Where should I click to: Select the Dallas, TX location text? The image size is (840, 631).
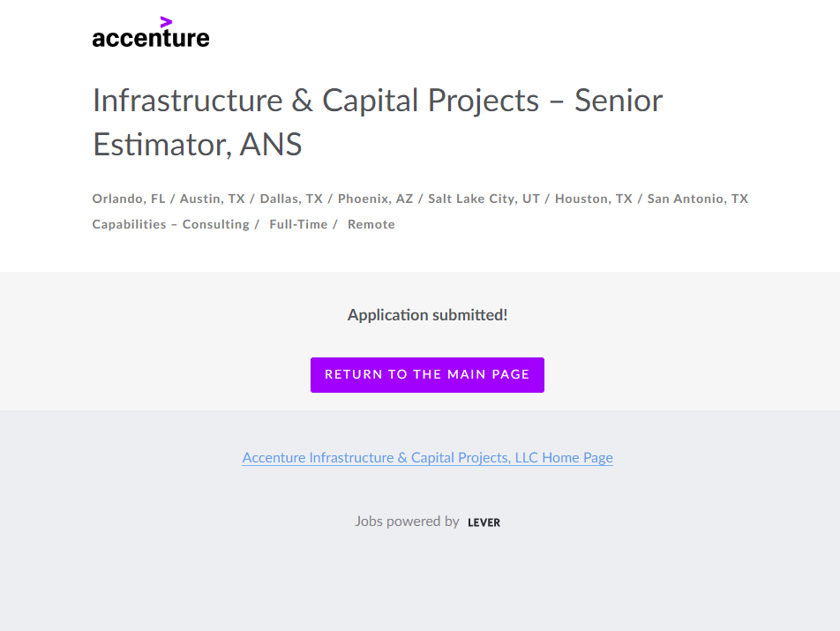coord(291,199)
